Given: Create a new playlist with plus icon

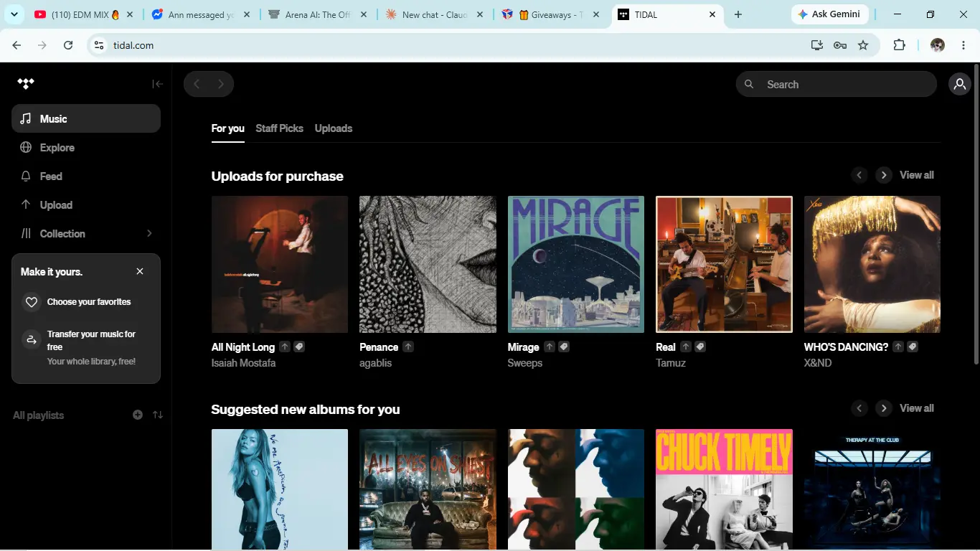Looking at the screenshot, I should (138, 415).
